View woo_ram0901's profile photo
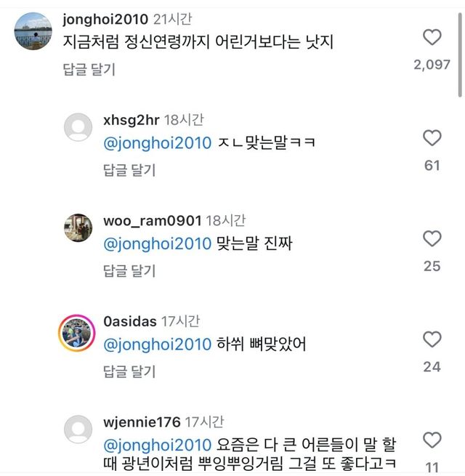The width and height of the screenshot is (465, 476). [x=78, y=228]
